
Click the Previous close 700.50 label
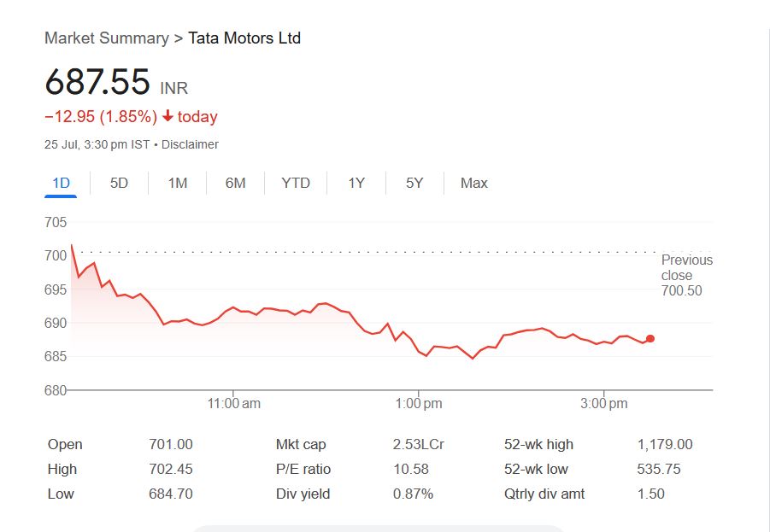(x=686, y=275)
